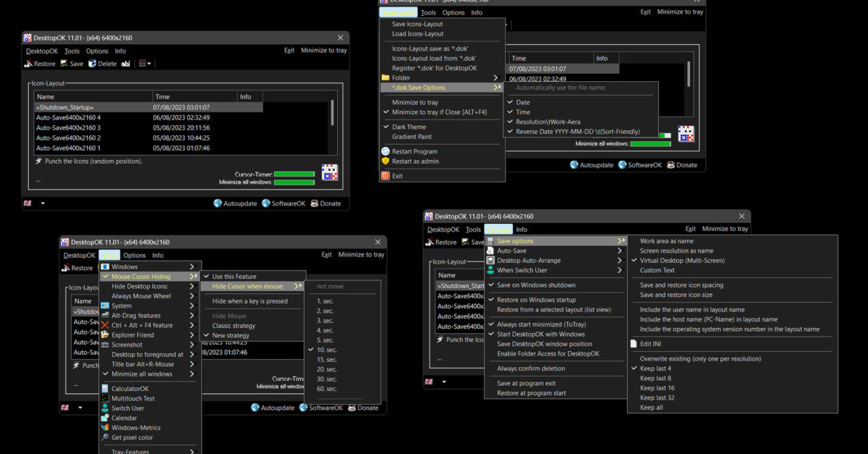868x454 pixels.
Task: Click the Delete toolbar icon
Action: tap(102, 64)
